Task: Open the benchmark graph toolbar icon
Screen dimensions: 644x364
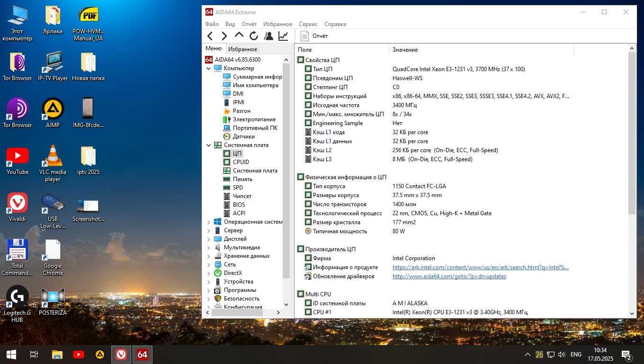Action: (x=283, y=36)
